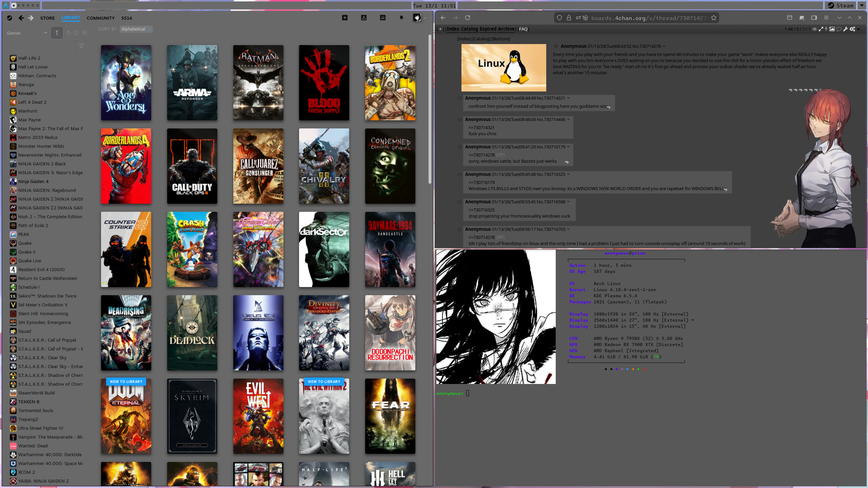This screenshot has height=488, width=868.
Task: Expand the Alphabetical sort dropdown
Action: pyautogui.click(x=136, y=29)
